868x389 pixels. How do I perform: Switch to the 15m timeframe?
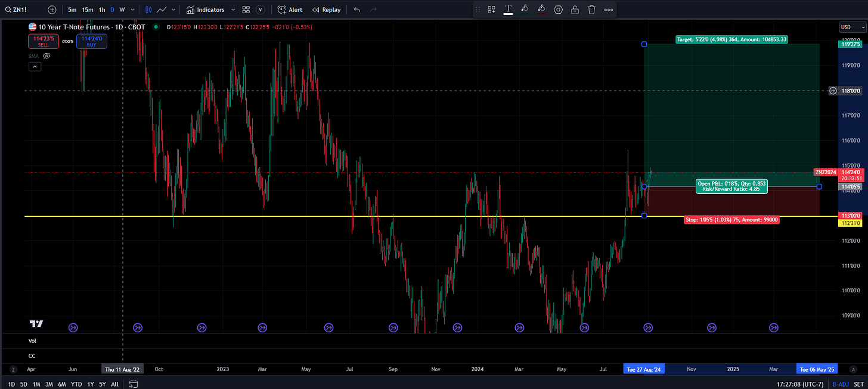tap(87, 10)
